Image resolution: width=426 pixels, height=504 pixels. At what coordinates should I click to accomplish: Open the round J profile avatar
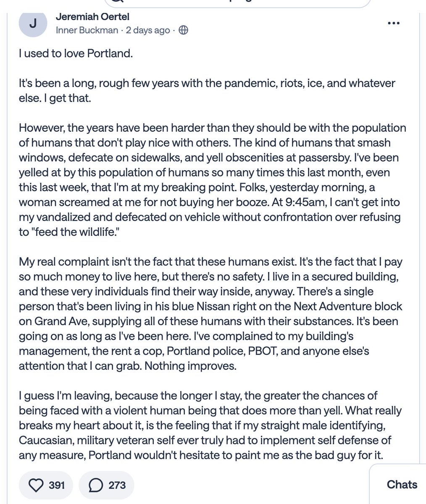coord(32,24)
